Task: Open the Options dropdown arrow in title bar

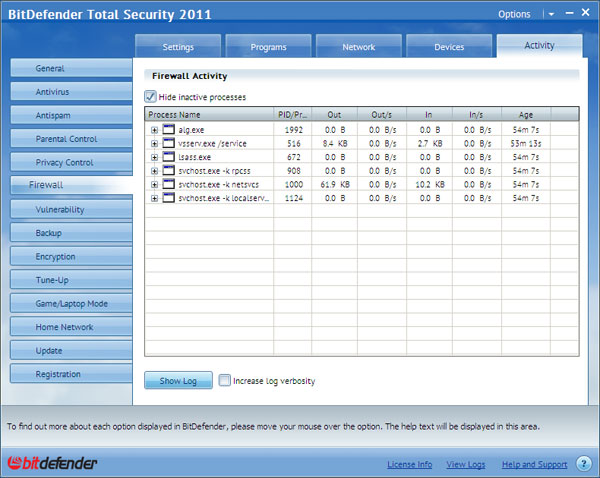Action: click(x=551, y=14)
